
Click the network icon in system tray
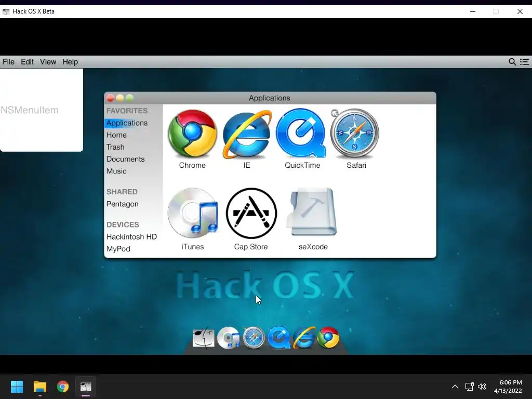tap(469, 387)
